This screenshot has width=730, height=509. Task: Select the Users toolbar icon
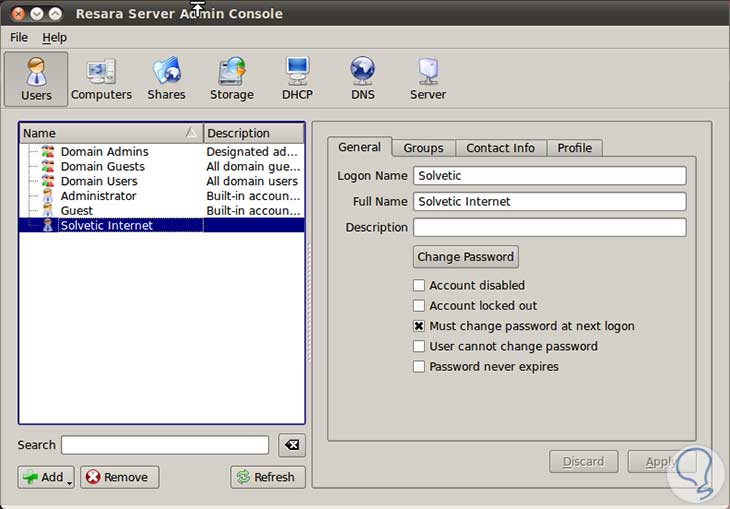click(x=36, y=79)
